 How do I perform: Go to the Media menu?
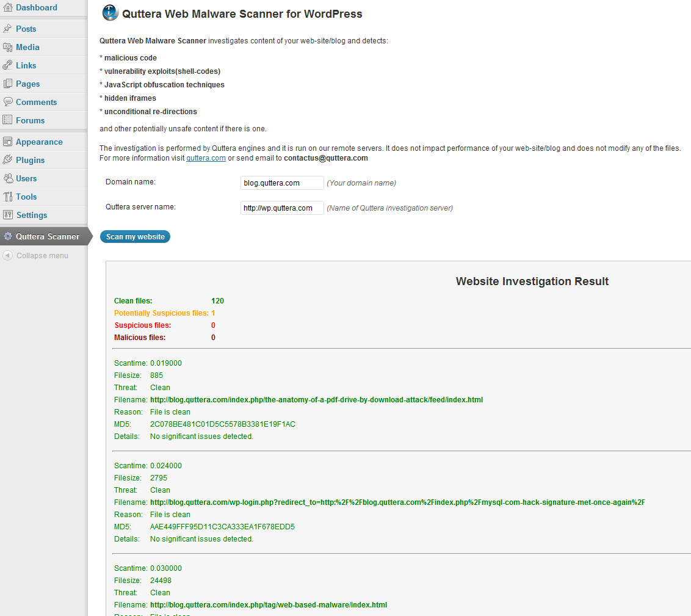tap(27, 47)
